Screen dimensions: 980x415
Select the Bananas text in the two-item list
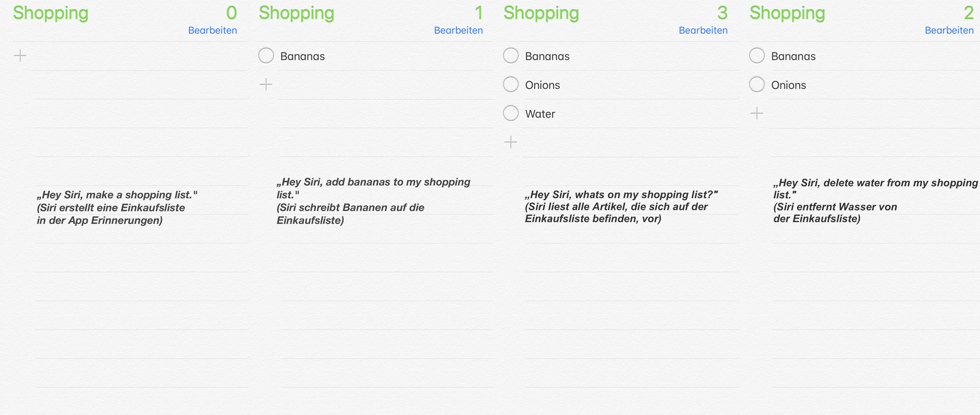click(x=793, y=56)
